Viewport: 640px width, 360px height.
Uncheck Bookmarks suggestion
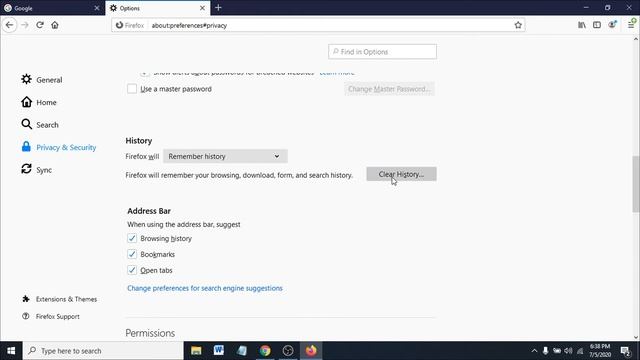[132, 254]
